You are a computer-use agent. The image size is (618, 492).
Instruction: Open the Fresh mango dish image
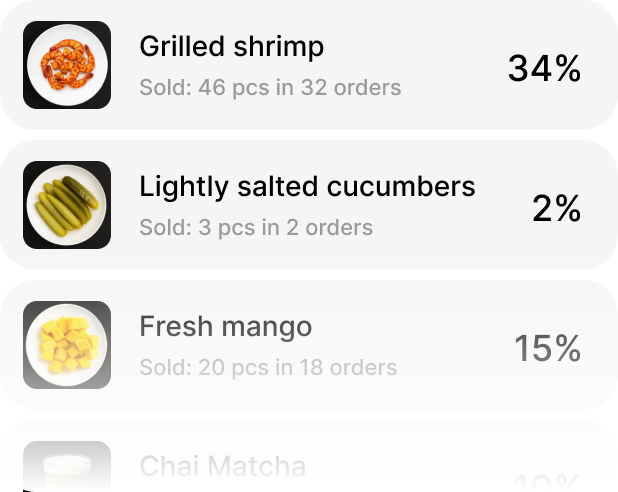point(67,345)
